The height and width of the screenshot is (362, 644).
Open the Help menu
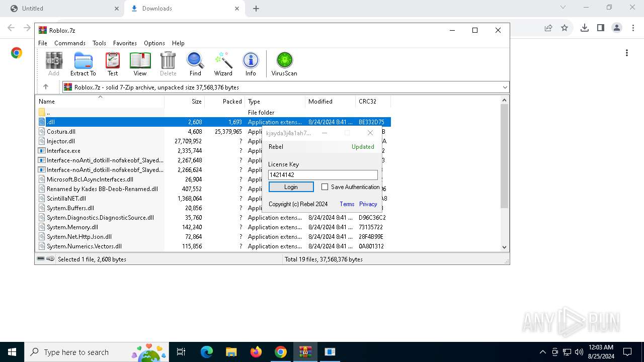(x=178, y=43)
